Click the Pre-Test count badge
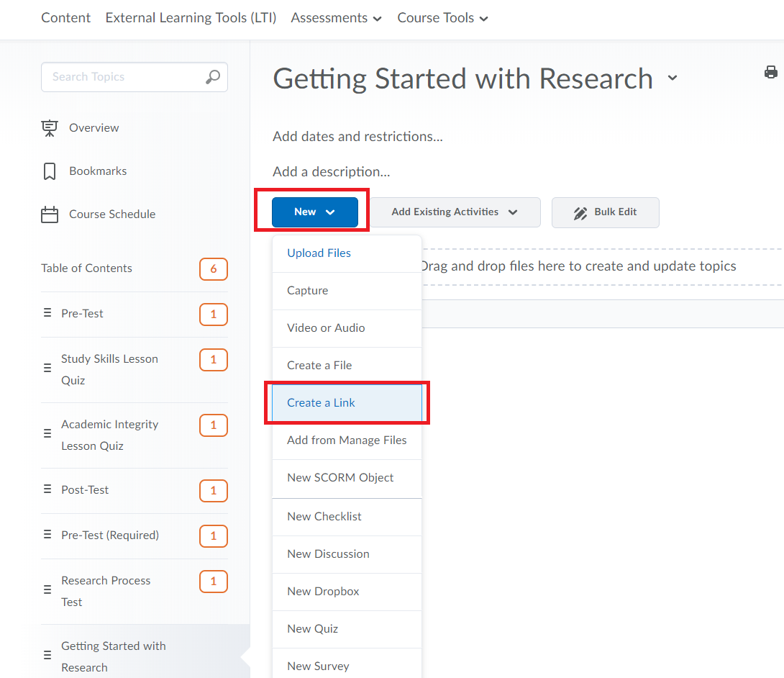 pos(214,315)
